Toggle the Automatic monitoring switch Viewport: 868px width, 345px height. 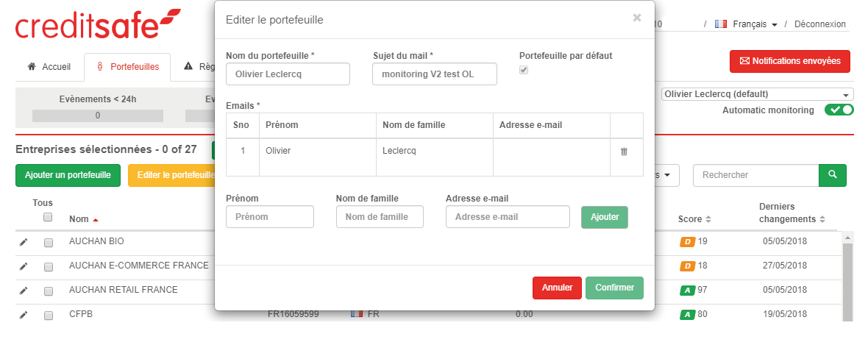click(839, 110)
